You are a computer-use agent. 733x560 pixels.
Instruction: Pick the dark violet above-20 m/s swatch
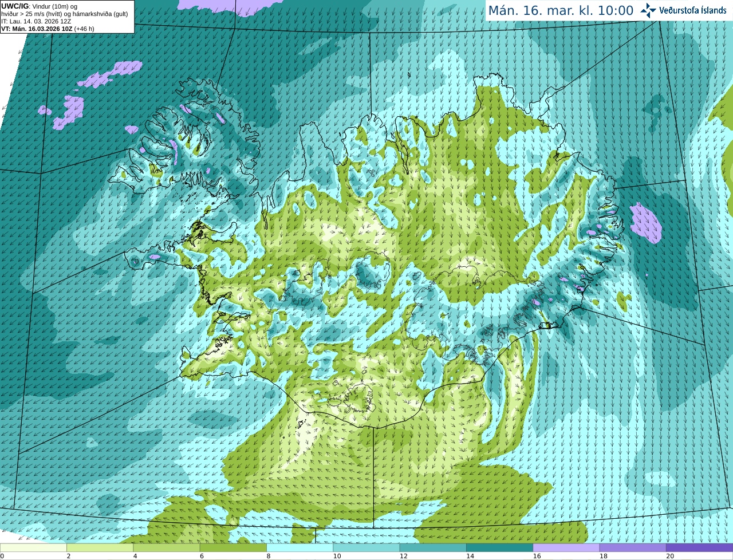[699, 547]
